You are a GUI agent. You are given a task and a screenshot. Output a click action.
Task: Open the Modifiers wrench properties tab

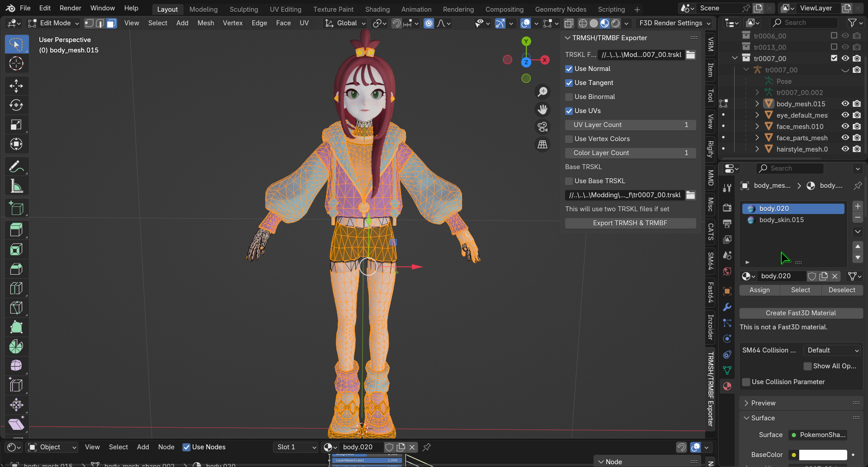(x=727, y=307)
